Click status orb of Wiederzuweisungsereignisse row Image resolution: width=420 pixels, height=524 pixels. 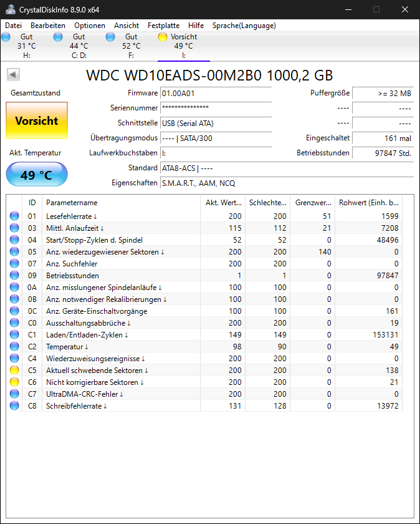coord(14,359)
